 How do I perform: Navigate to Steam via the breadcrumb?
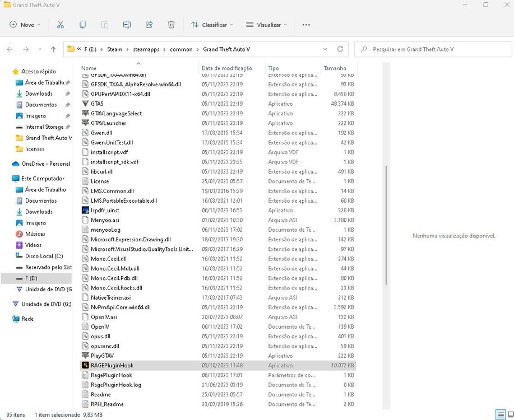coord(114,49)
